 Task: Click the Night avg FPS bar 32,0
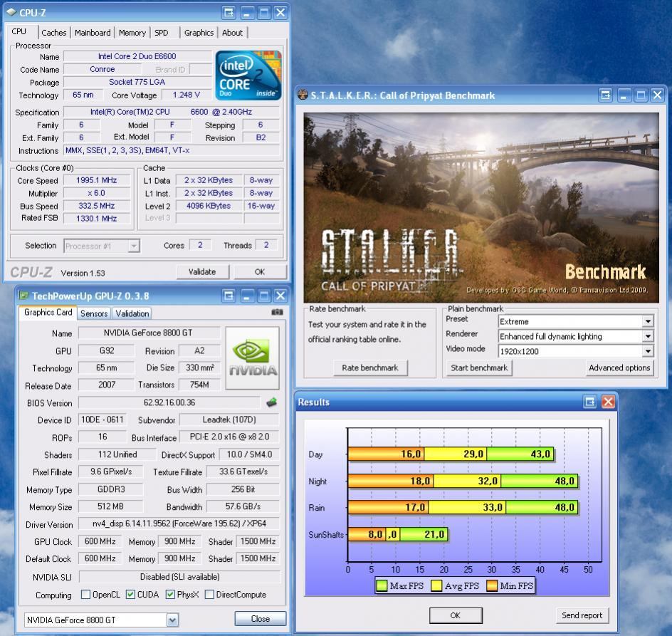click(467, 481)
